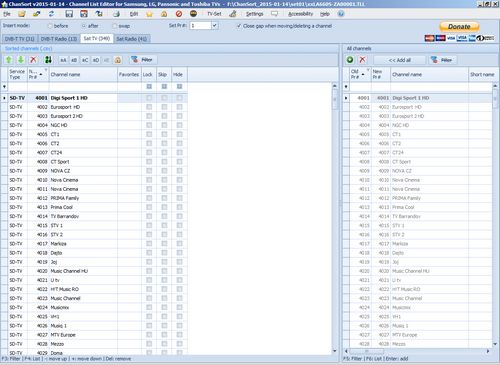
Task: Open the Edit menu
Action: pyautogui.click(x=134, y=14)
